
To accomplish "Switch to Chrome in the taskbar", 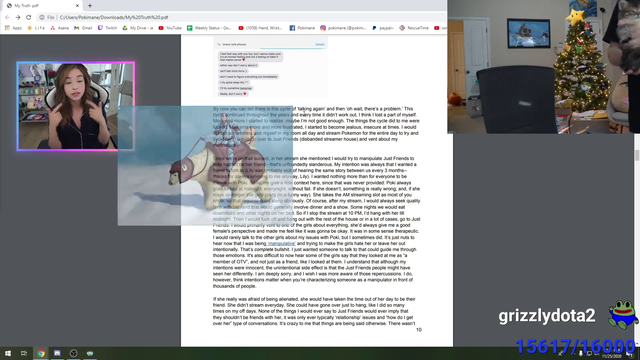I will coord(41,353).
